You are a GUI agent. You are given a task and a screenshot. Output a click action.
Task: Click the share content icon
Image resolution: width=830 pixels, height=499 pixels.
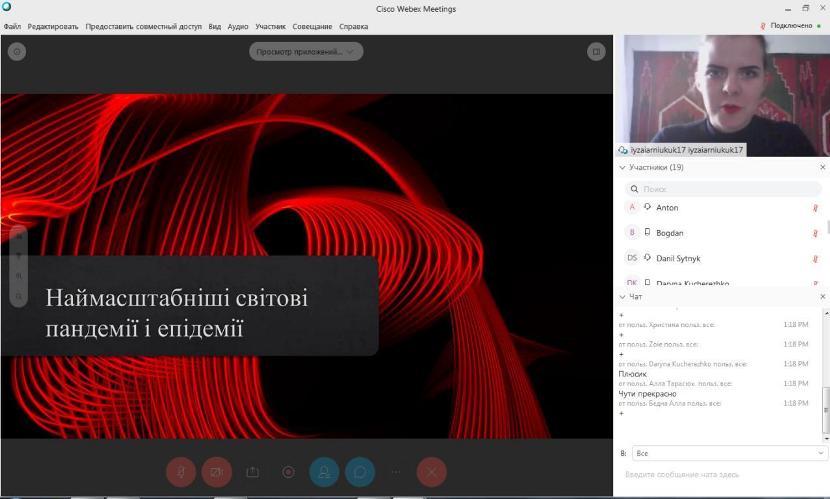[x=252, y=471]
